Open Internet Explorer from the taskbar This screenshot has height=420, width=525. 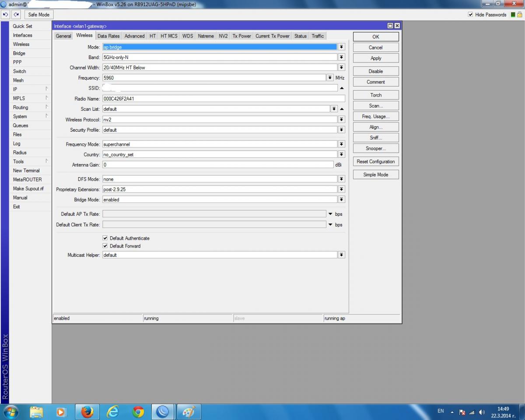coord(113,412)
